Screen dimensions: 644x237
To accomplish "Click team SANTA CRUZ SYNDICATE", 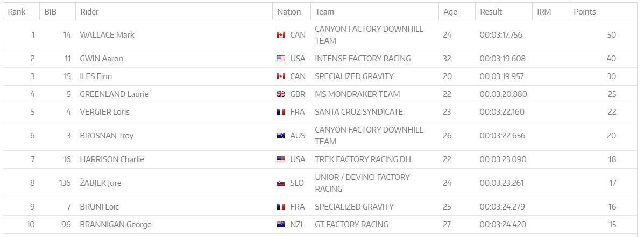I will pyautogui.click(x=358, y=112).
